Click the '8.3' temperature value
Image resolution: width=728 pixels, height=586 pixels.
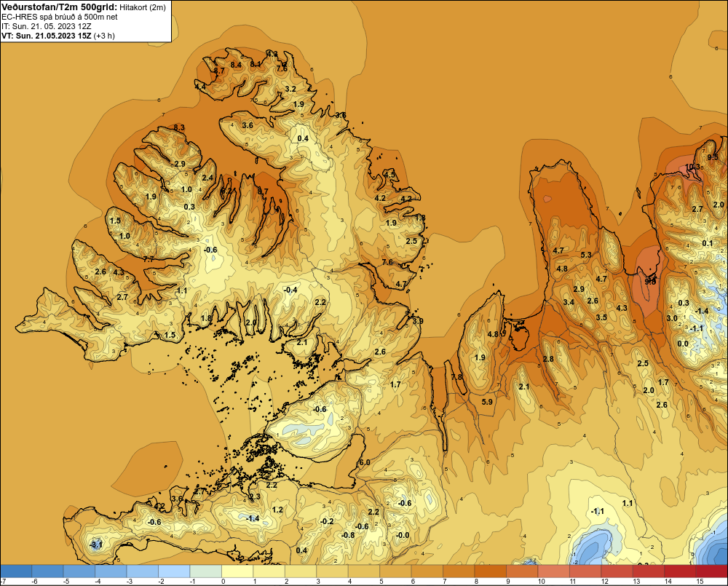pos(179,127)
